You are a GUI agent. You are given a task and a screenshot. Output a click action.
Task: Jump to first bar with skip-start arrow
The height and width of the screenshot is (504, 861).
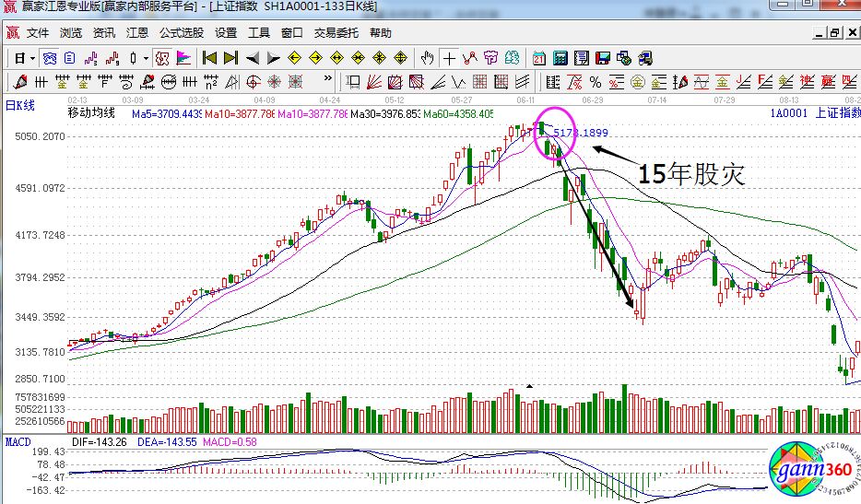(209, 58)
